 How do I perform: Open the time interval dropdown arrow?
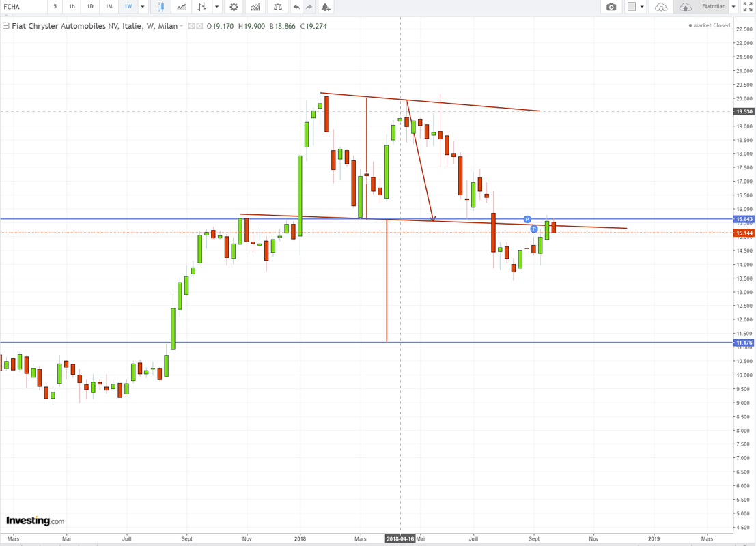point(143,7)
